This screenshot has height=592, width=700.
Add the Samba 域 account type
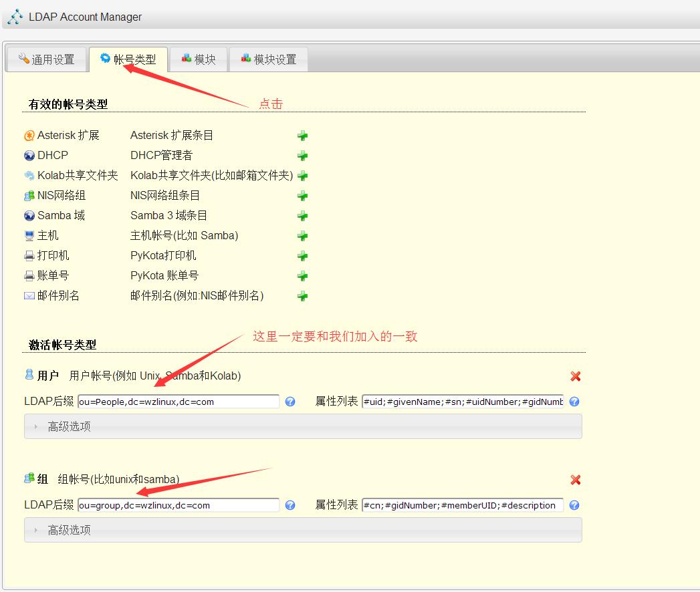pos(303,216)
